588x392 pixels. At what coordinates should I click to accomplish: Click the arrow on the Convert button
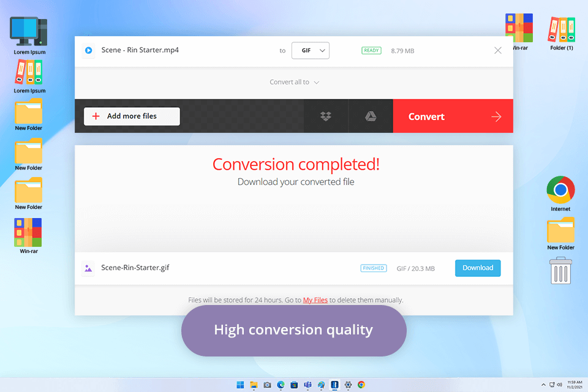[497, 116]
